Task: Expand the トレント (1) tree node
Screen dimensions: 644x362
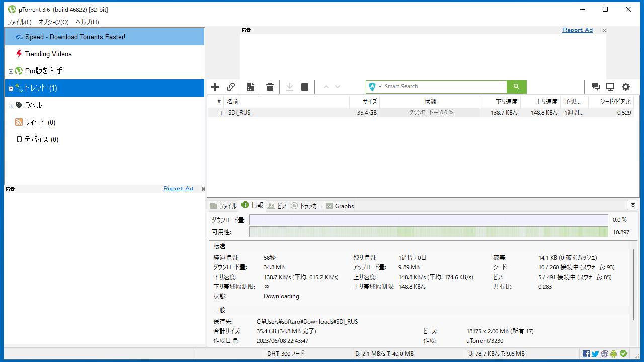Action: [11, 88]
